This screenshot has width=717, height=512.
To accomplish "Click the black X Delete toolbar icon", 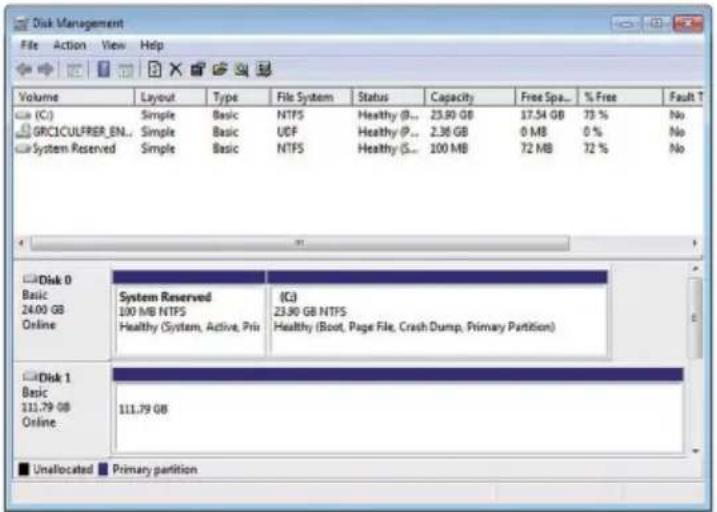I will [x=176, y=69].
